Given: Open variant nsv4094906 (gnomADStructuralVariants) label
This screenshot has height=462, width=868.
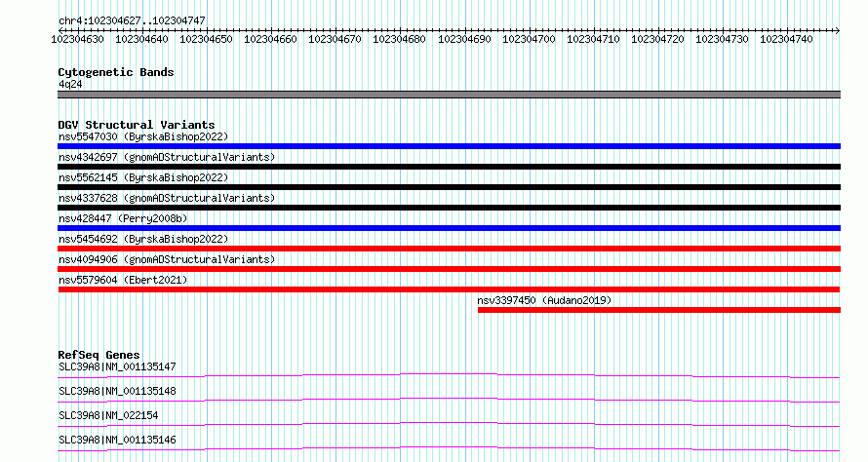Looking at the screenshot, I should (167, 259).
